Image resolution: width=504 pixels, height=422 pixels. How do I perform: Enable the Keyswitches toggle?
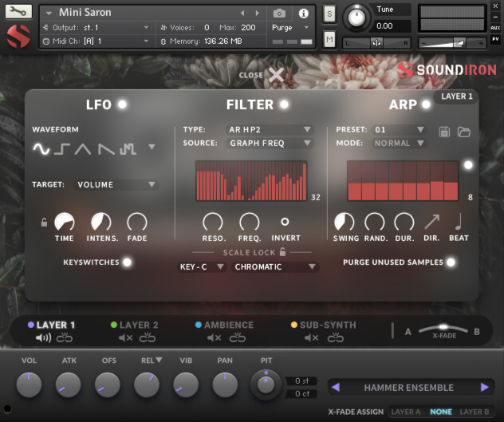coord(126,262)
